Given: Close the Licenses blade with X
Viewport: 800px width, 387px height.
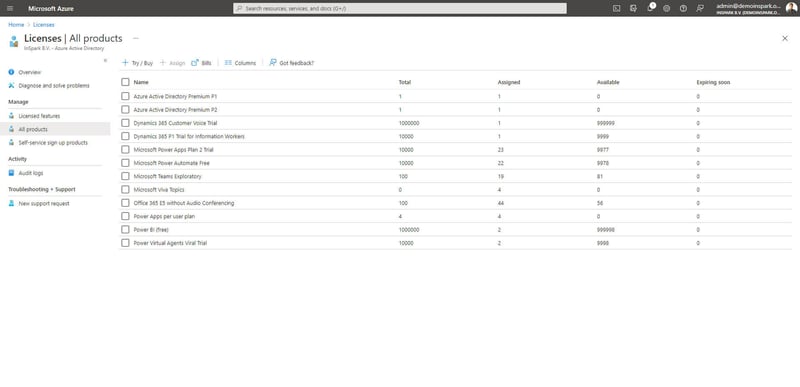Looking at the screenshot, I should tap(785, 38).
